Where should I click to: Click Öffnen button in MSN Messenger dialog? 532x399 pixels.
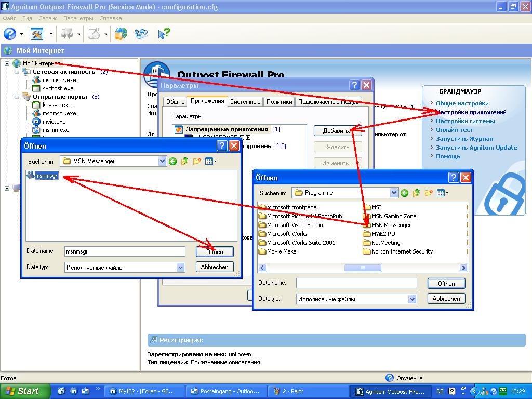(x=215, y=252)
